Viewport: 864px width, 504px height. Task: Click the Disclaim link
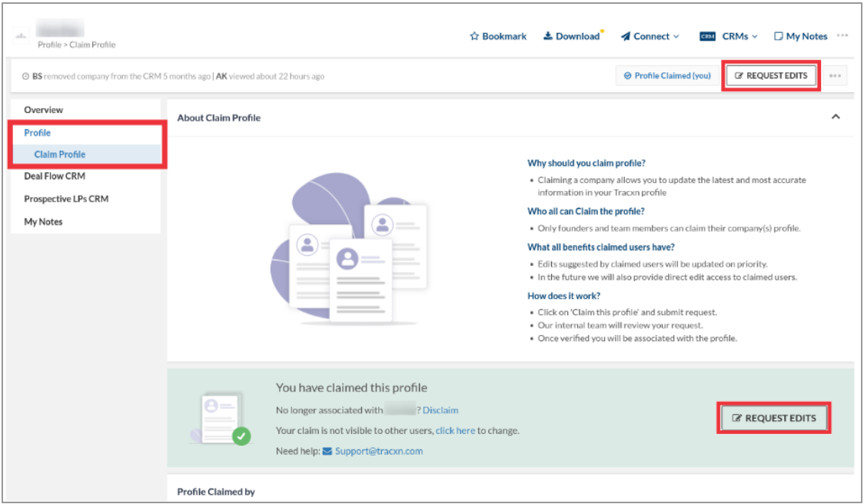pyautogui.click(x=440, y=410)
